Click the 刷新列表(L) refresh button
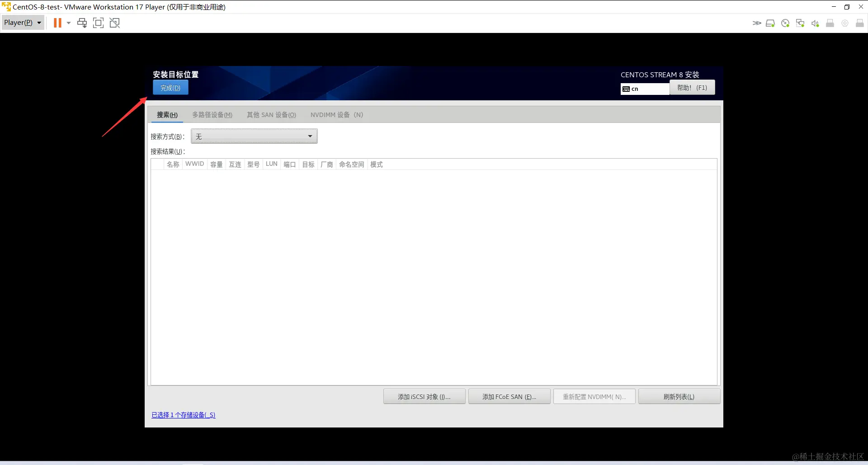 pyautogui.click(x=679, y=397)
